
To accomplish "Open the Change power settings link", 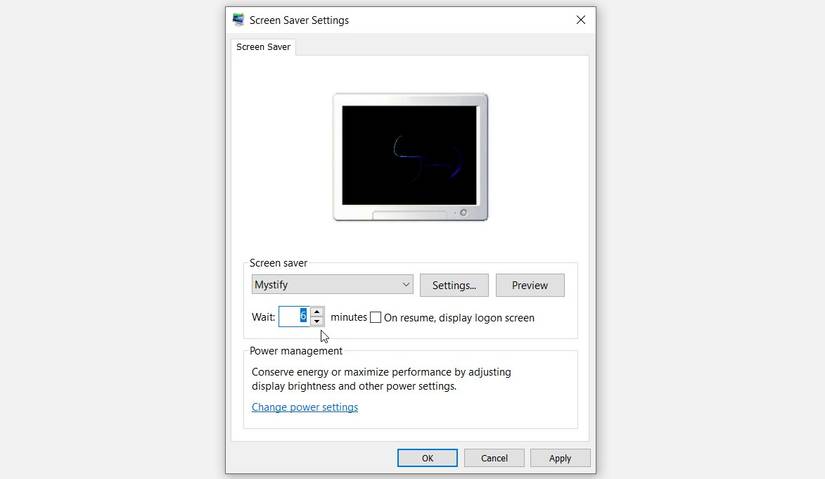I will (x=305, y=407).
